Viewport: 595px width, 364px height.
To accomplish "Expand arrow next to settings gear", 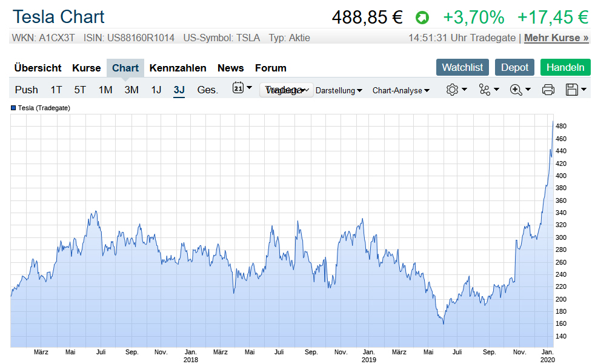I will pyautogui.click(x=464, y=90).
